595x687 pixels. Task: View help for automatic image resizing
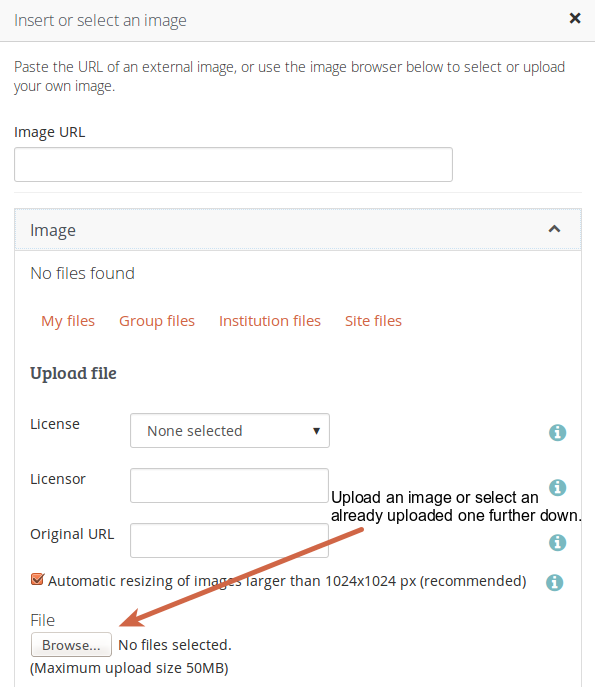(x=554, y=582)
